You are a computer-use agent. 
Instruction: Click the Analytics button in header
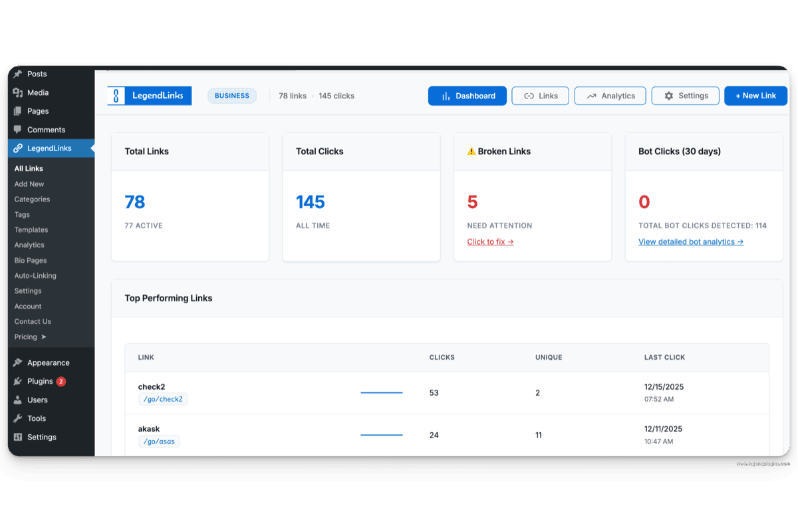click(x=610, y=96)
